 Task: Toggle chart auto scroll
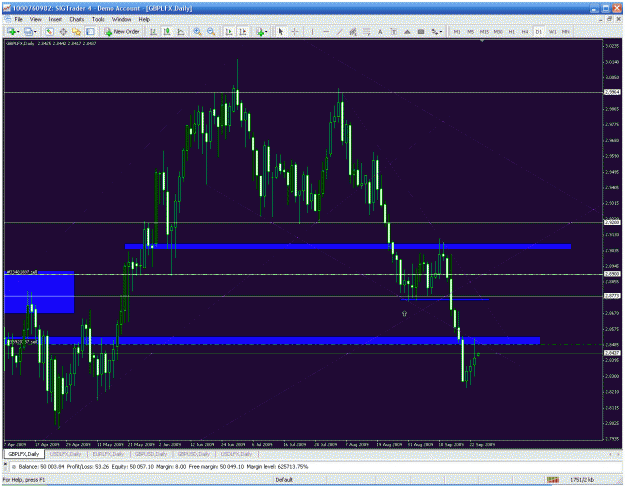point(229,32)
